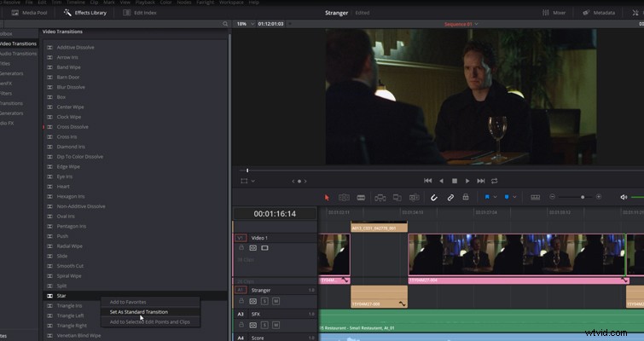Click the Insert Clip icon

pyautogui.click(x=380, y=198)
